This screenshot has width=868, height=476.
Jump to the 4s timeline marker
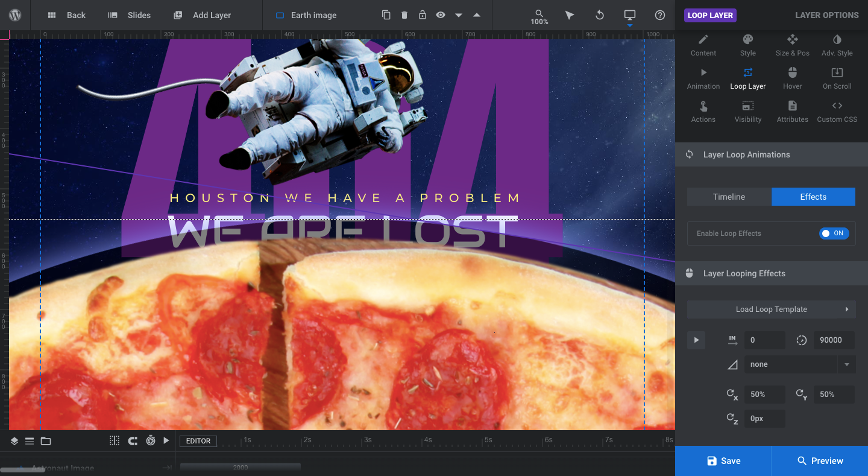coord(427,440)
